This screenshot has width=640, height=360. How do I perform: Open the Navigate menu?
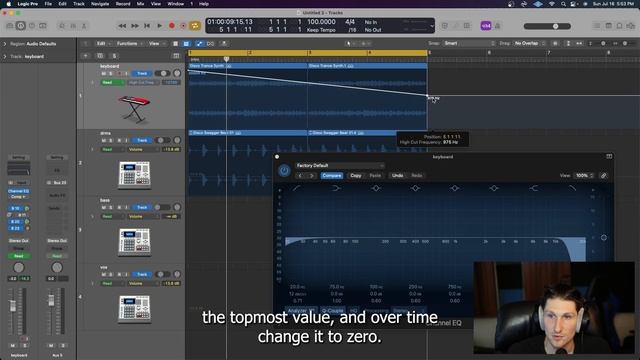point(100,4)
